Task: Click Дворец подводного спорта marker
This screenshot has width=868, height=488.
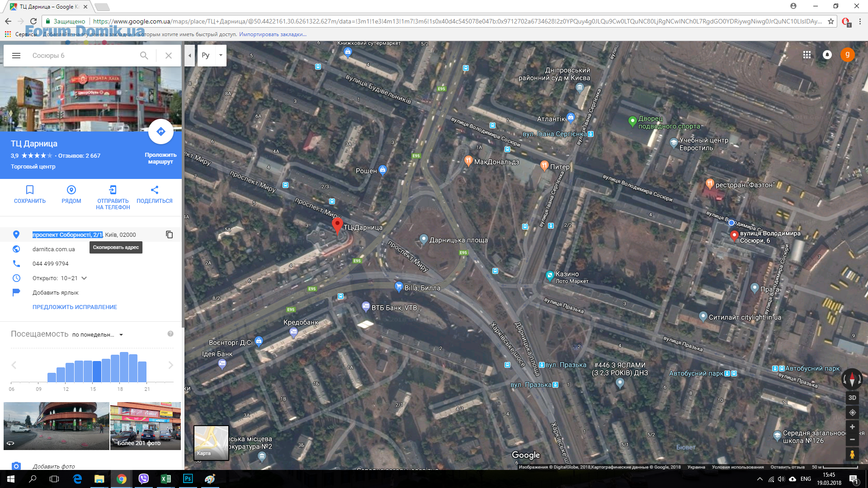Action: tap(632, 121)
